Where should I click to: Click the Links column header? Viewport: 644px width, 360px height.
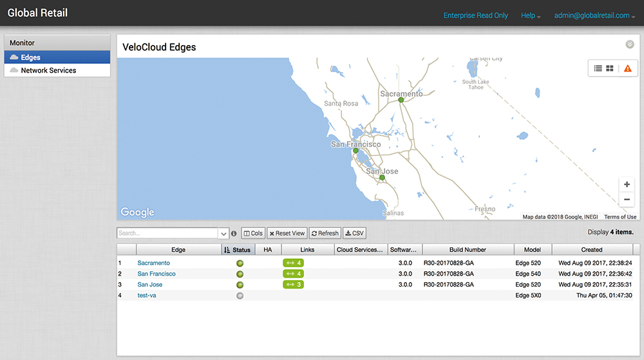pos(307,250)
